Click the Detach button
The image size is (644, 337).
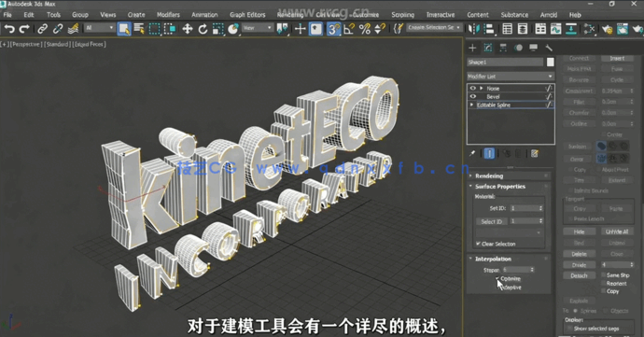[x=579, y=275]
